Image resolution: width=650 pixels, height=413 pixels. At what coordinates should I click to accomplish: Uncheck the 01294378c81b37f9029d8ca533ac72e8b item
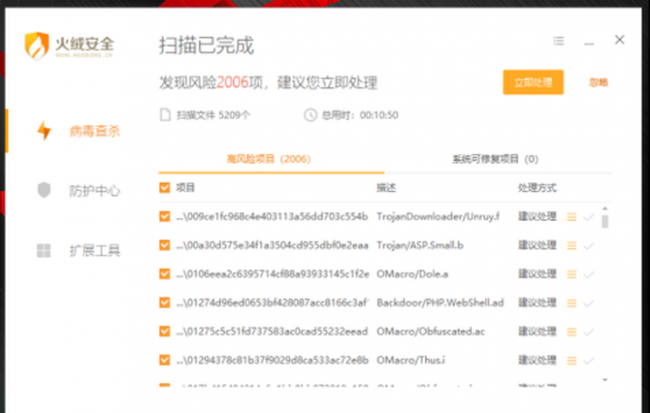pos(165,360)
